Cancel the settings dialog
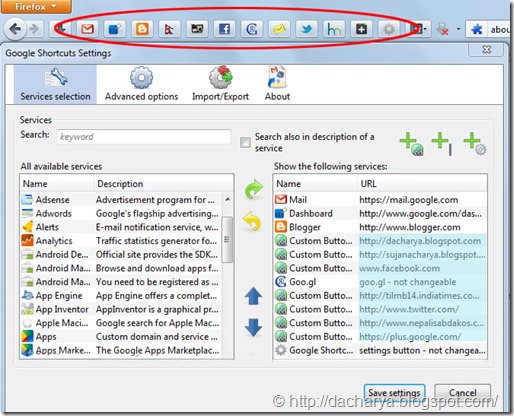Screen dimensions: 514x416 463,393
